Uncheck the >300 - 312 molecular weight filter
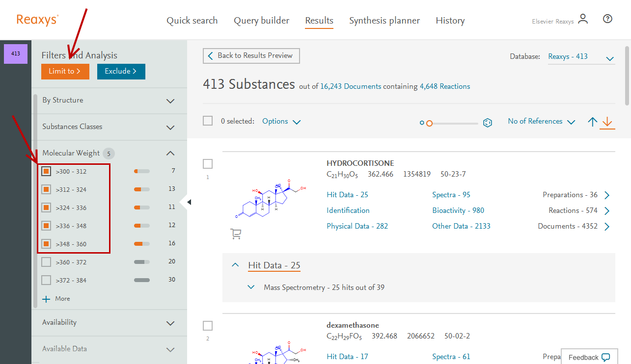The width and height of the screenshot is (631, 364). pos(46,171)
